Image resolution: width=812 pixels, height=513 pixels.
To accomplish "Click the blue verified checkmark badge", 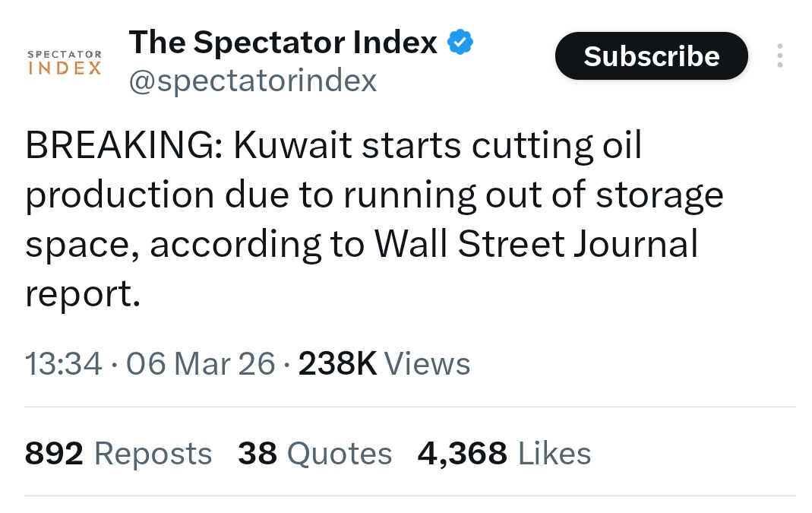I will pyautogui.click(x=460, y=43).
